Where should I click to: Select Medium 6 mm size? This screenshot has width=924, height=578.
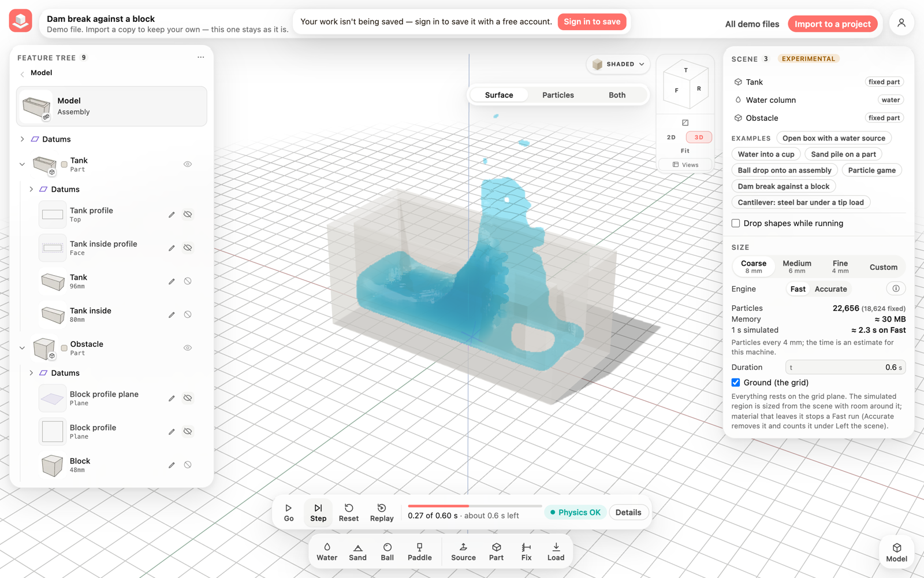tap(797, 266)
